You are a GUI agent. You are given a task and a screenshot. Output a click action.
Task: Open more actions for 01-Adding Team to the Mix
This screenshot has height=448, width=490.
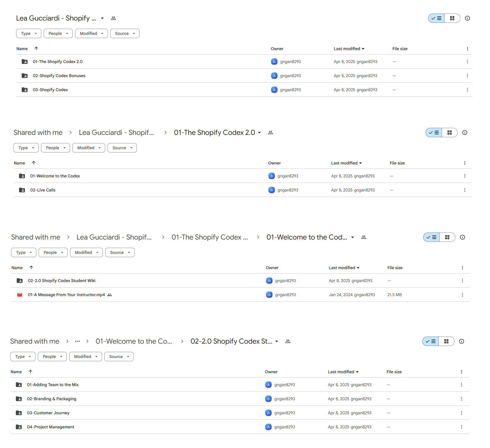461,385
